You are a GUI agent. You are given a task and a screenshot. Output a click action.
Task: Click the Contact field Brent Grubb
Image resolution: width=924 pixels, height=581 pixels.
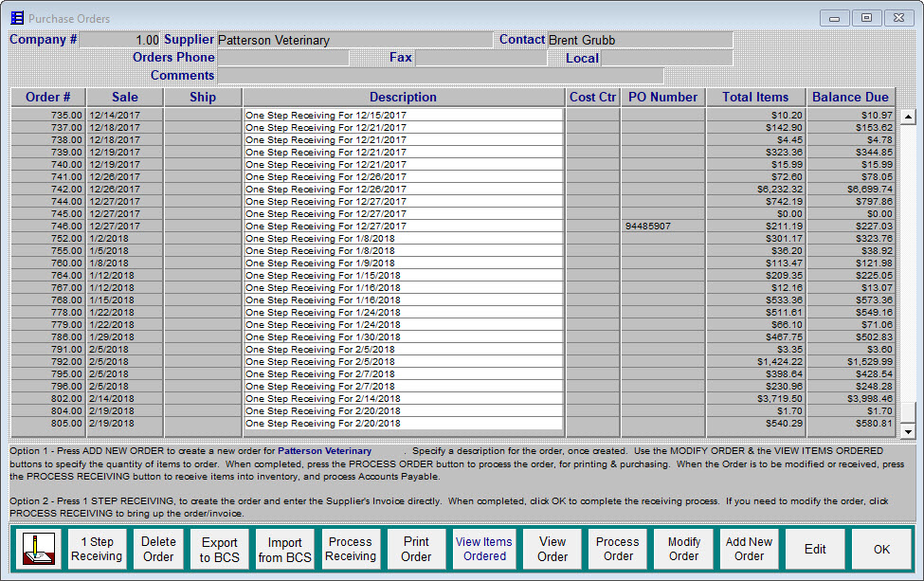(x=640, y=40)
